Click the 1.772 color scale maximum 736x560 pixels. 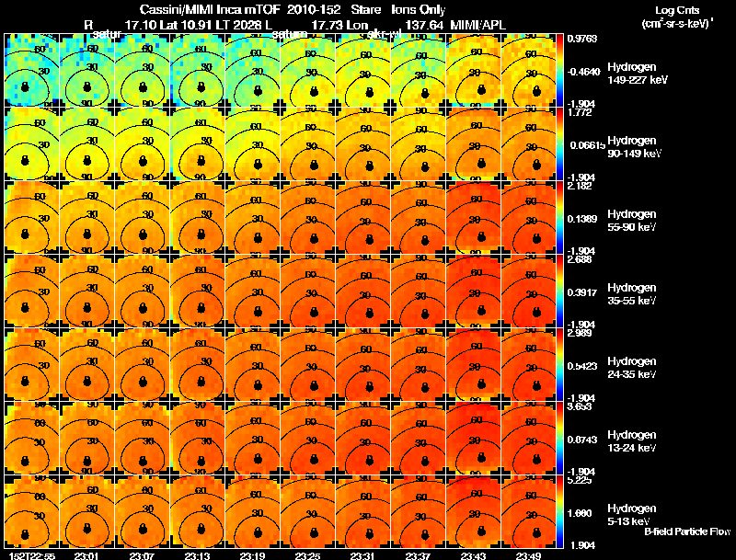click(x=580, y=112)
